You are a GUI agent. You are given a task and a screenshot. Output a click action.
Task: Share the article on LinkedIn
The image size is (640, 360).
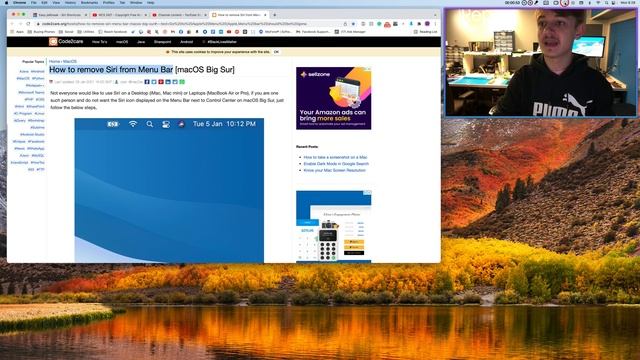pyautogui.click(x=168, y=82)
